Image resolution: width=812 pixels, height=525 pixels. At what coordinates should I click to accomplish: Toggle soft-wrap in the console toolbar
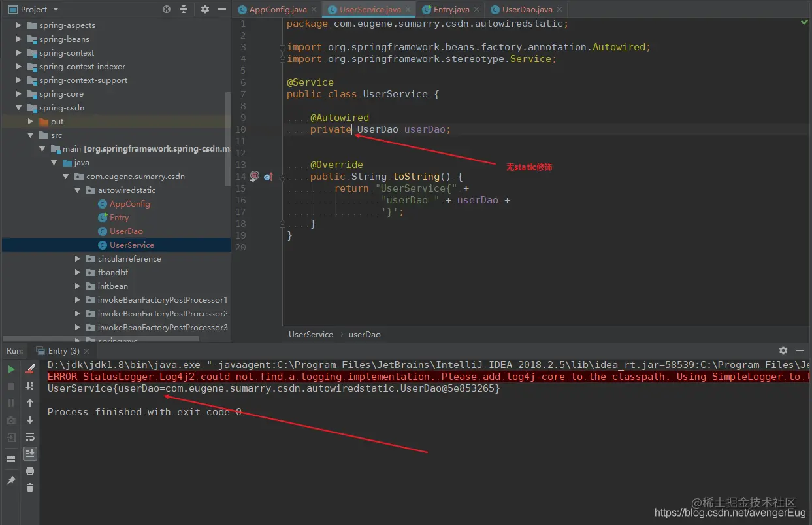[x=30, y=437]
